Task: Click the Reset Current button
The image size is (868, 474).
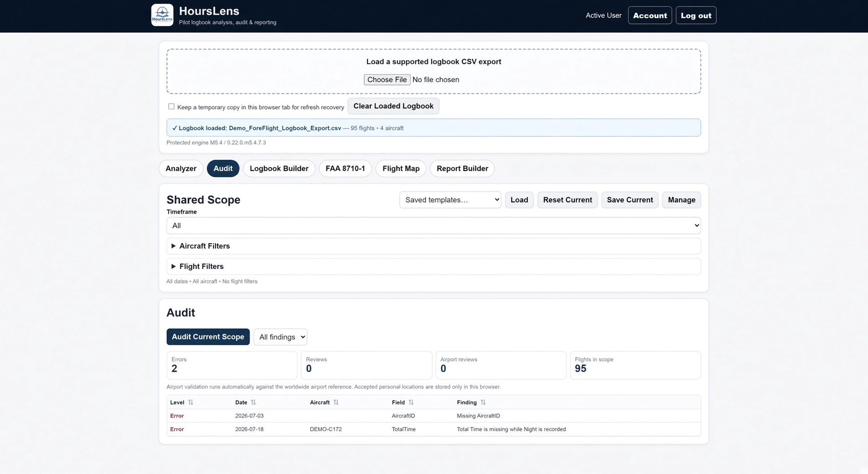Action: pyautogui.click(x=568, y=200)
